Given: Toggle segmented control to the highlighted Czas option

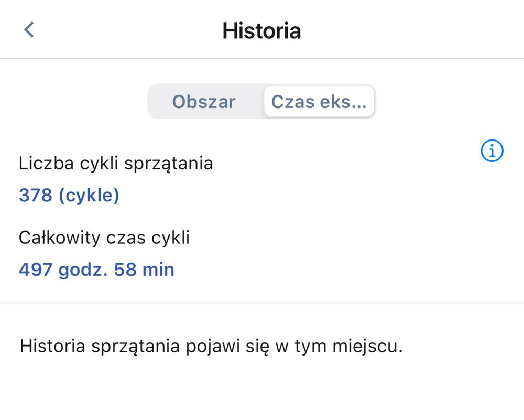Looking at the screenshot, I should pyautogui.click(x=319, y=102).
